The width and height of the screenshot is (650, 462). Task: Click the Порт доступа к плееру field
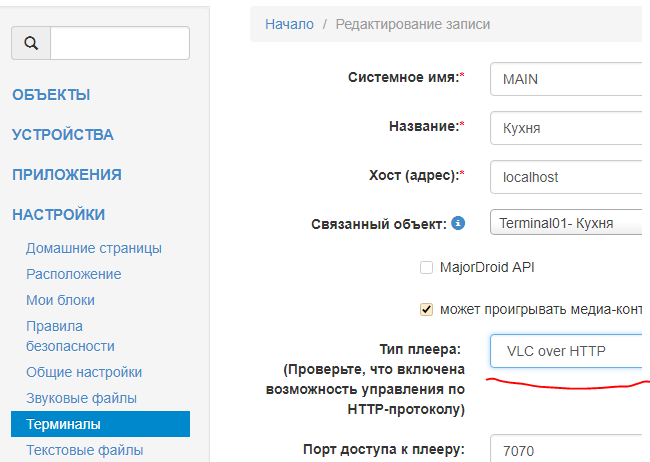pos(565,449)
